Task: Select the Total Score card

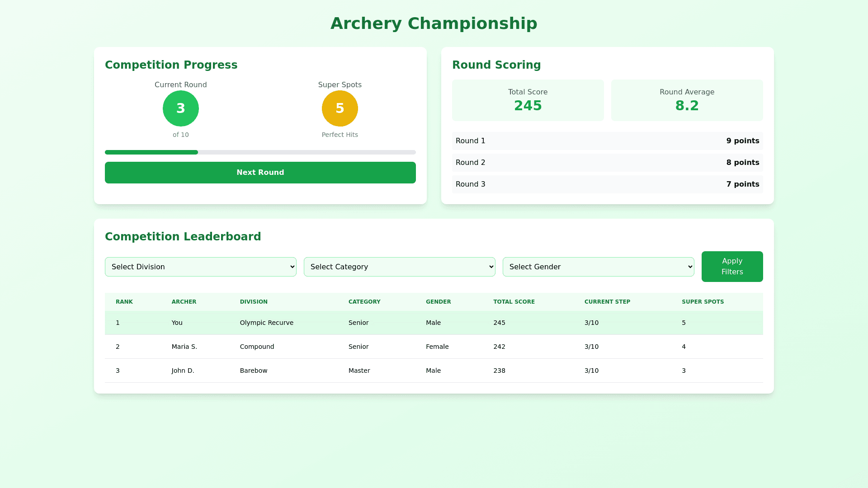Action: (x=528, y=100)
